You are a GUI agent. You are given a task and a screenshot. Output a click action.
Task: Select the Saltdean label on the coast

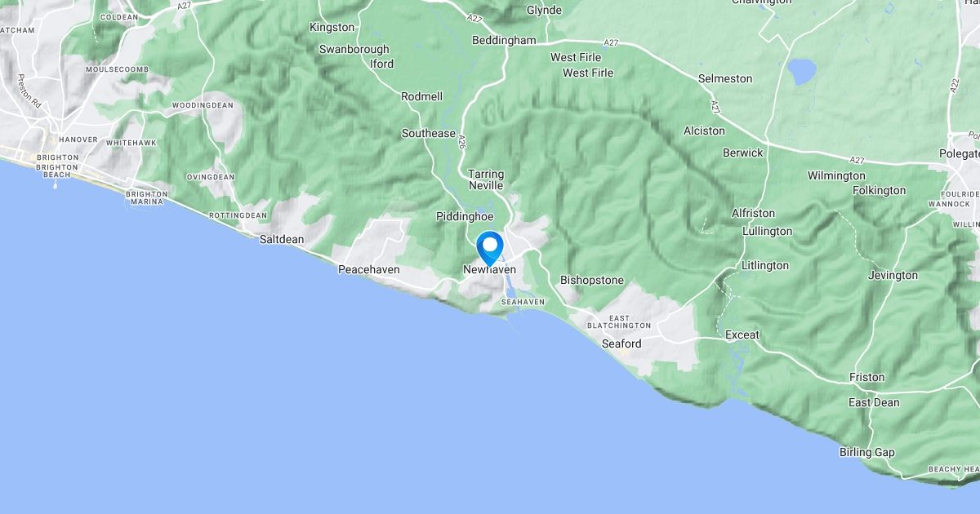(x=281, y=240)
